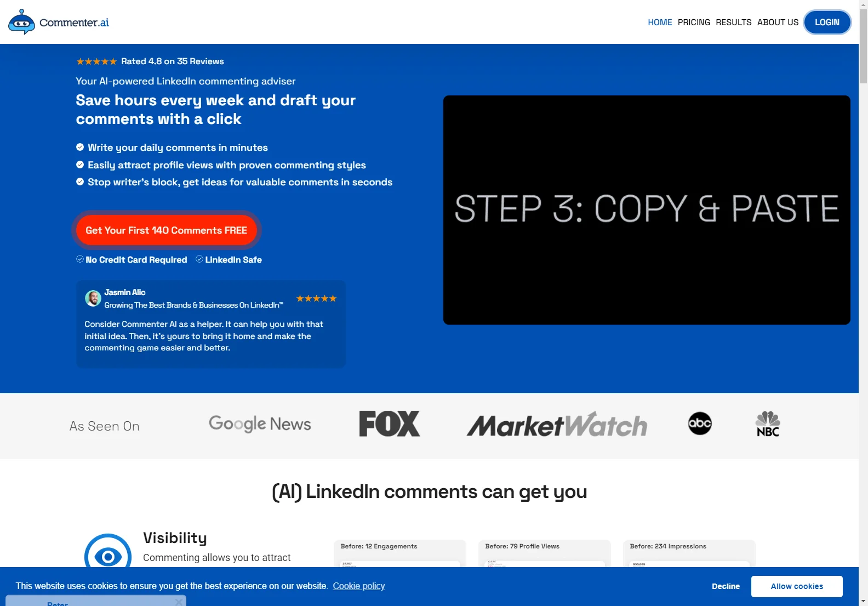This screenshot has height=606, width=868.
Task: Click the FOX logo
Action: tap(390, 423)
